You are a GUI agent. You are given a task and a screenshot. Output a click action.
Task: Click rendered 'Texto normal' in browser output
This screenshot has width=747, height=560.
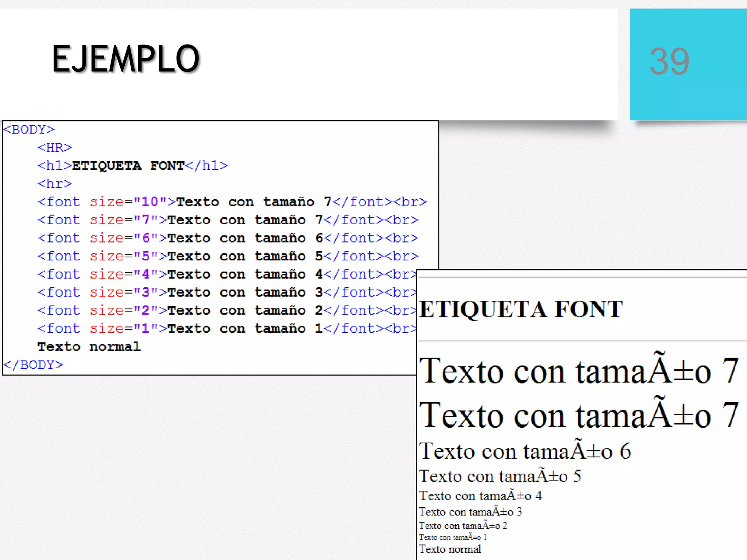(450, 549)
